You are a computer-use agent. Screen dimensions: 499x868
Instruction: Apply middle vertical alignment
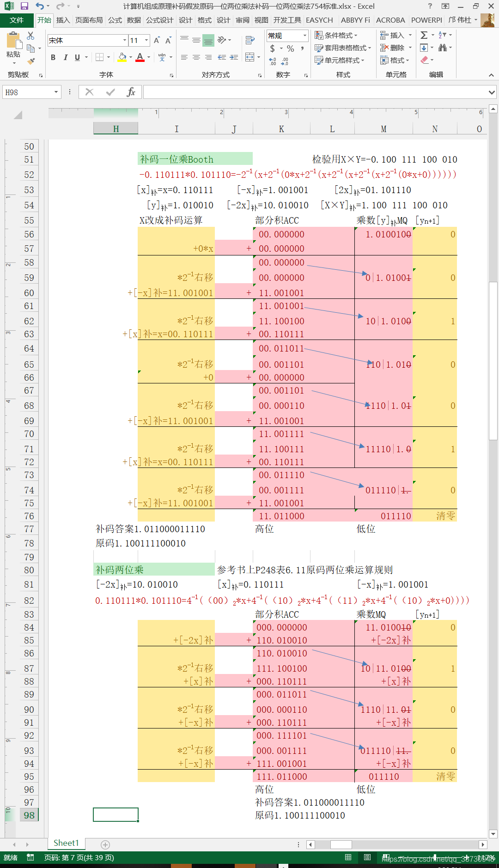(196, 40)
